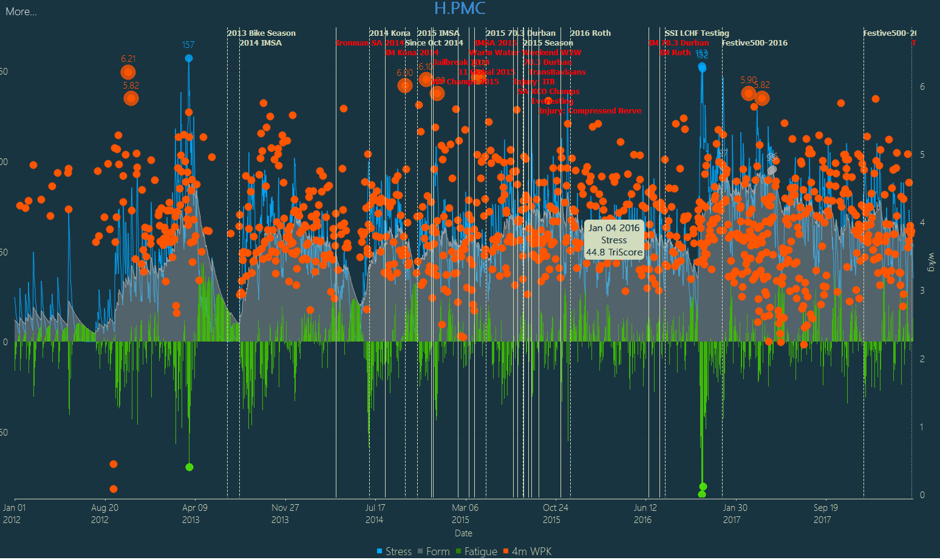Select the green fatigue low marker in April 2013
Viewport: 940px width, 560px height.
[189, 467]
